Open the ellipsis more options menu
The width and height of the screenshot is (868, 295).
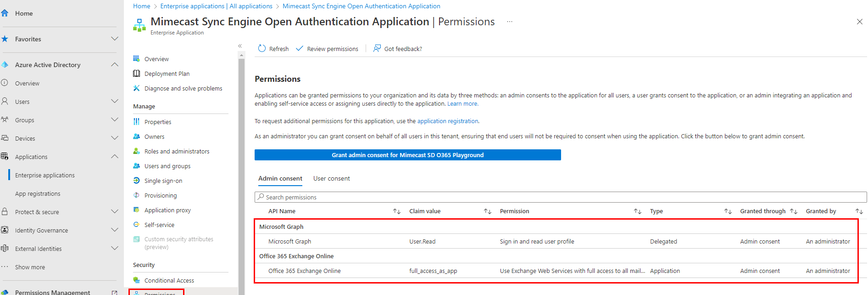(509, 22)
